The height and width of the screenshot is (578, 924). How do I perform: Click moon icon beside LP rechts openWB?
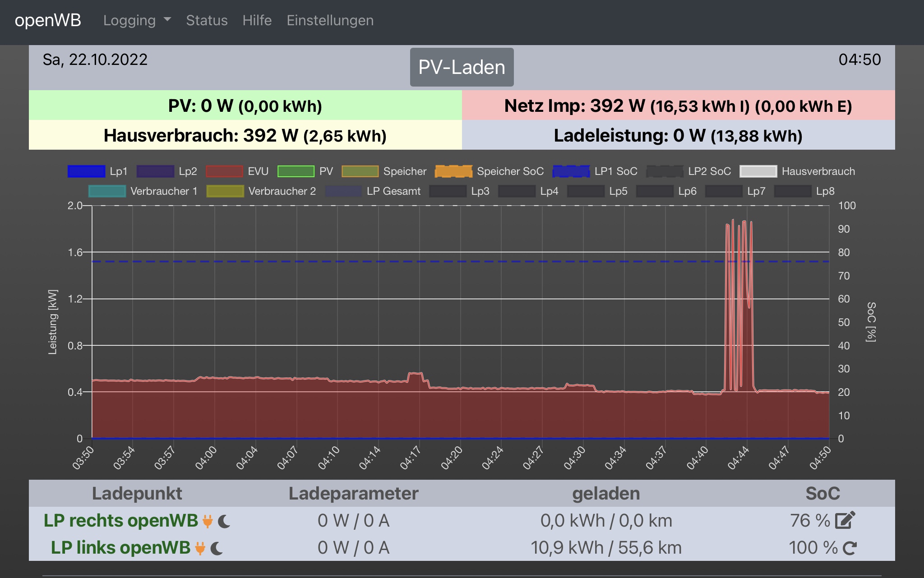(224, 521)
